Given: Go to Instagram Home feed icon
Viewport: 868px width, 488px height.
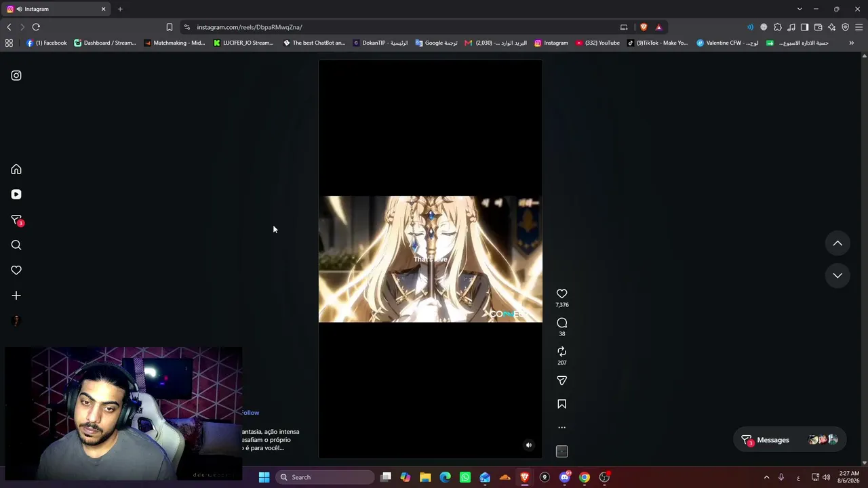Looking at the screenshot, I should coord(16,169).
